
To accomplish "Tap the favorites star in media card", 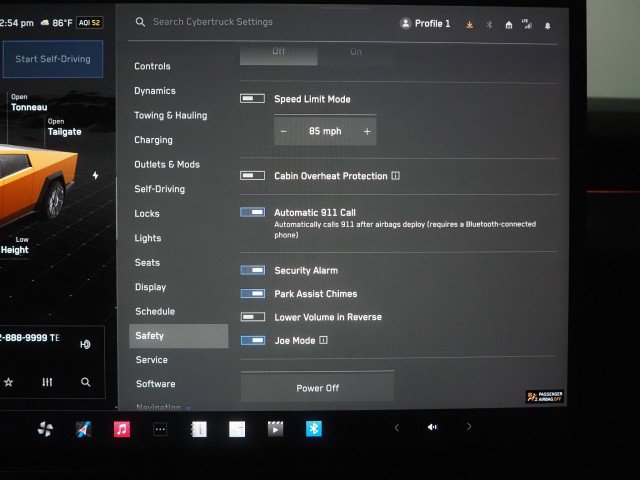I will coord(9,382).
